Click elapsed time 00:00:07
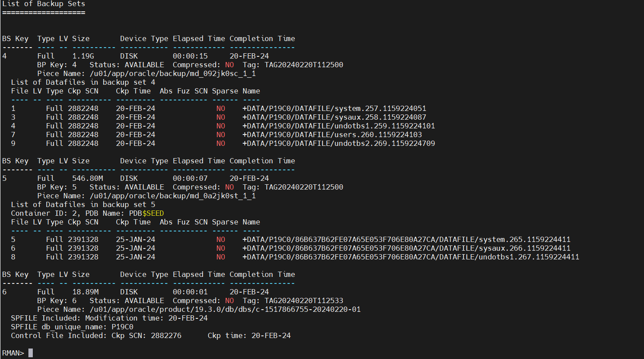 tap(190, 178)
